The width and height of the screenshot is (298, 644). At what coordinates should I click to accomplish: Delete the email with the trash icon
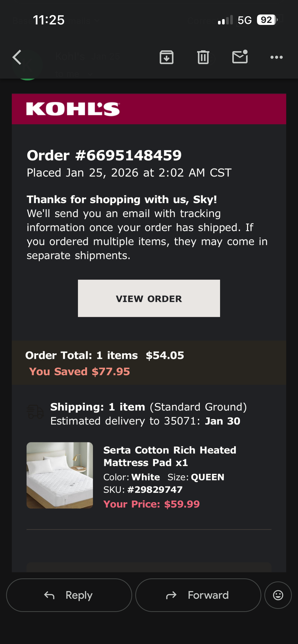pos(203,57)
